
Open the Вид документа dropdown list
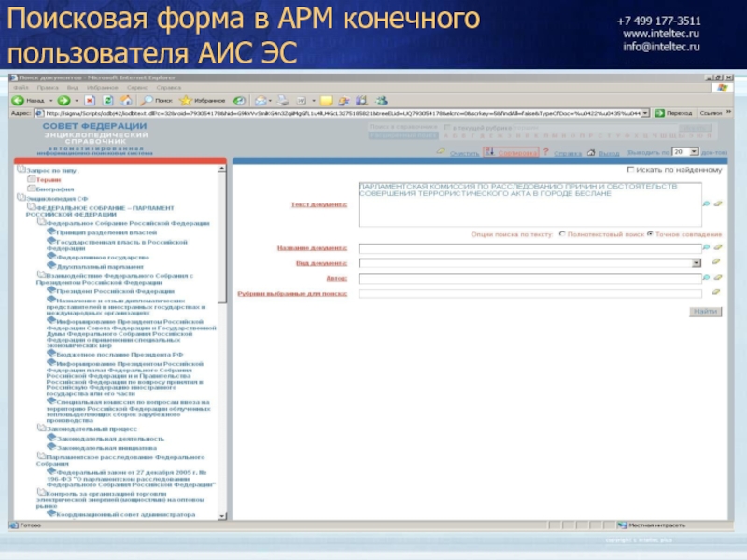tap(697, 263)
